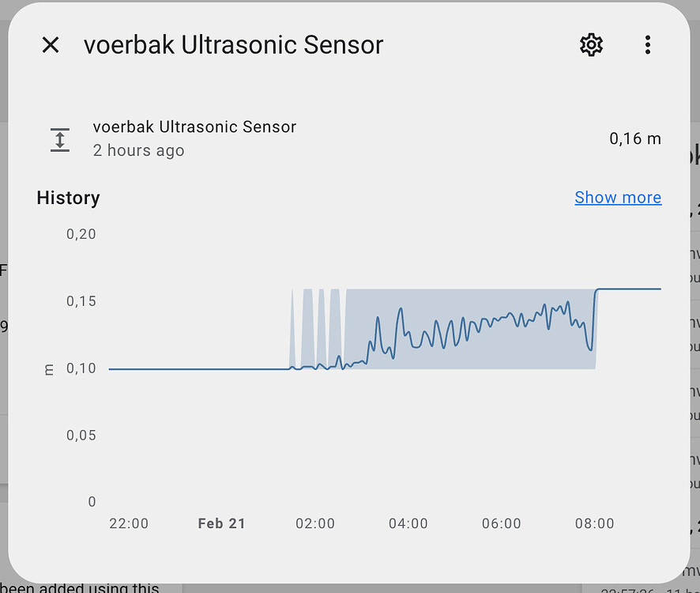Click the 0,16 m state value
The height and width of the screenshot is (593, 700).
pos(634,139)
